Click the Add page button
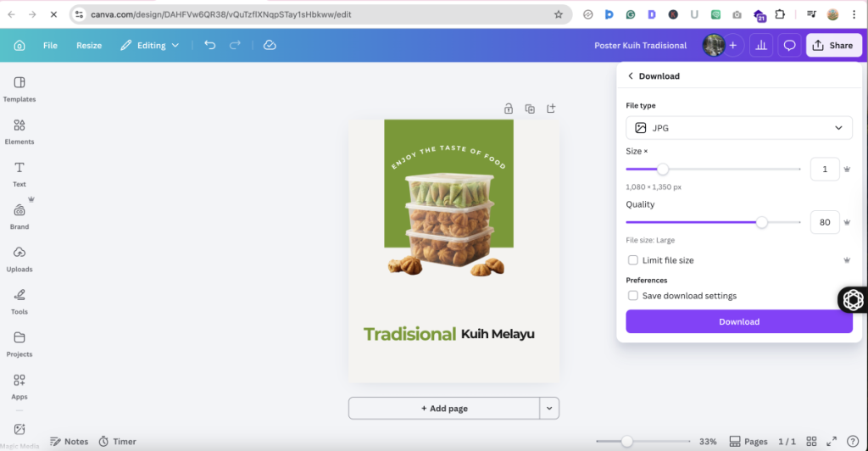The image size is (868, 451). pyautogui.click(x=444, y=409)
